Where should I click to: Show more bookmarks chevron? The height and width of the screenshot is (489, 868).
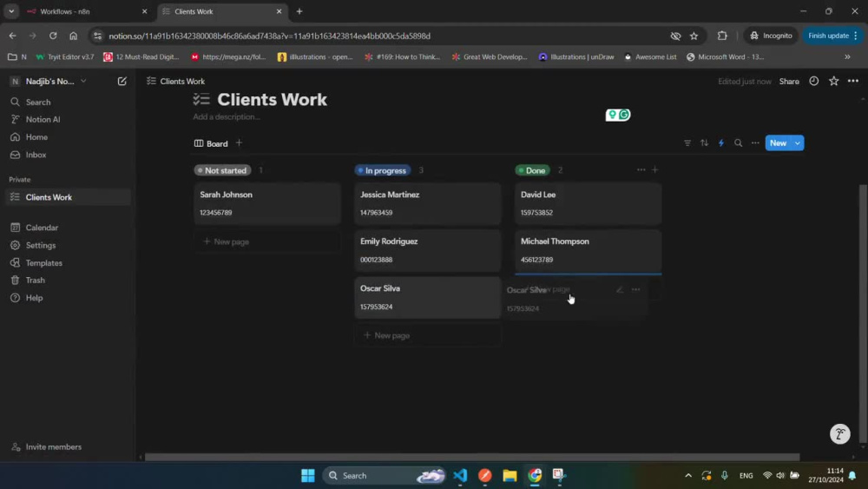tap(847, 56)
